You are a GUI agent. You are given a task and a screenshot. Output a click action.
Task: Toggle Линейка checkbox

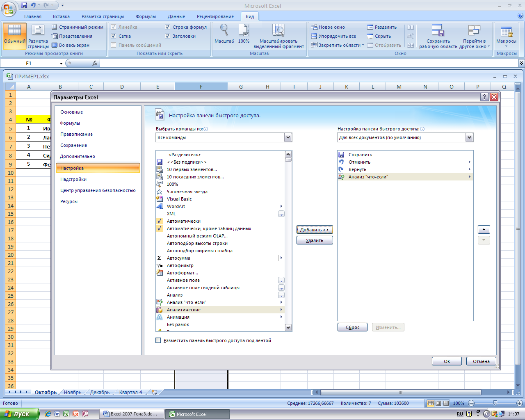pos(114,27)
